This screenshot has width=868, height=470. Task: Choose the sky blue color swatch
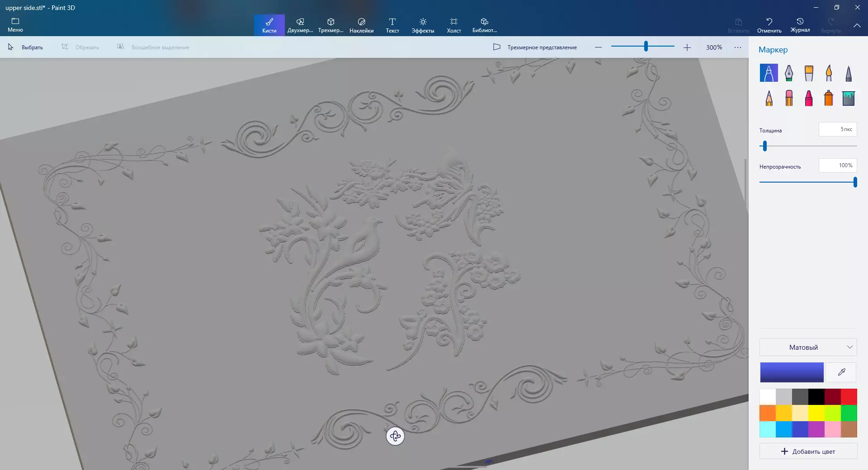tap(784, 429)
